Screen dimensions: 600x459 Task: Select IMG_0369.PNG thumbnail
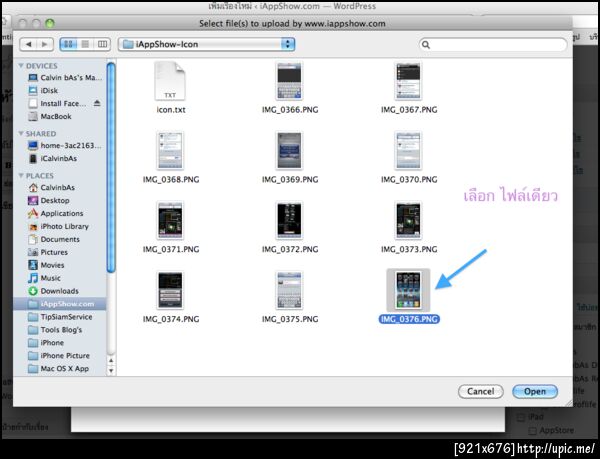click(x=289, y=151)
